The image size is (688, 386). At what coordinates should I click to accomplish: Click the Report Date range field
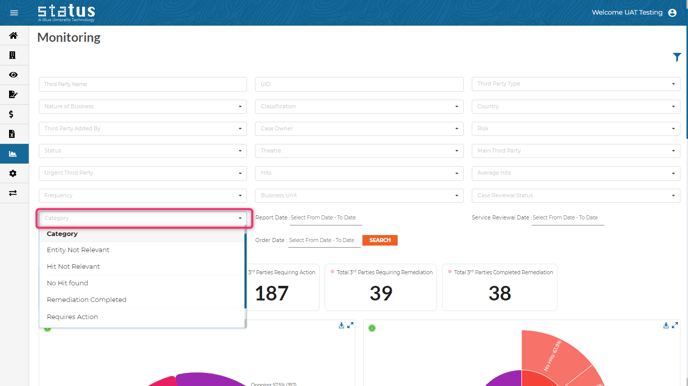[326, 218]
